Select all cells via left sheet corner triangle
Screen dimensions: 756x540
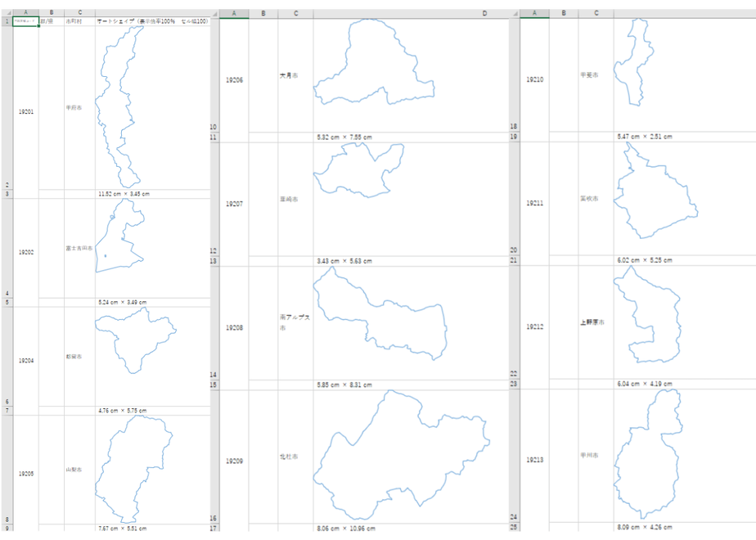[x=7, y=13]
